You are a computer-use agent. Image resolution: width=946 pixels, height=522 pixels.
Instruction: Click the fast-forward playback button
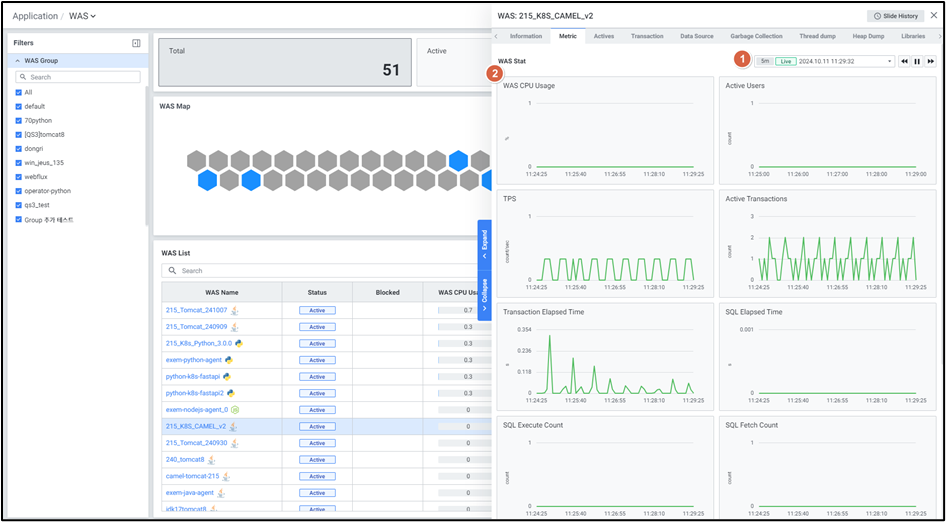(x=930, y=61)
